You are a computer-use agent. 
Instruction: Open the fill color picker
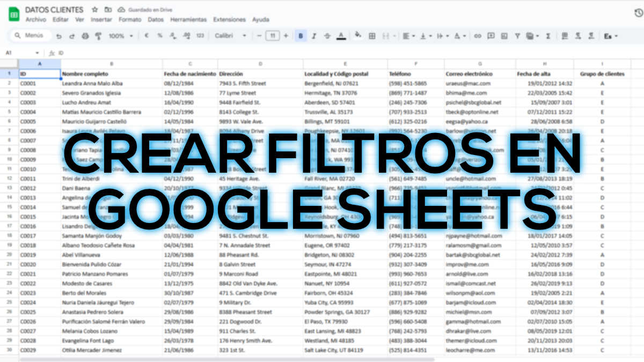(358, 36)
